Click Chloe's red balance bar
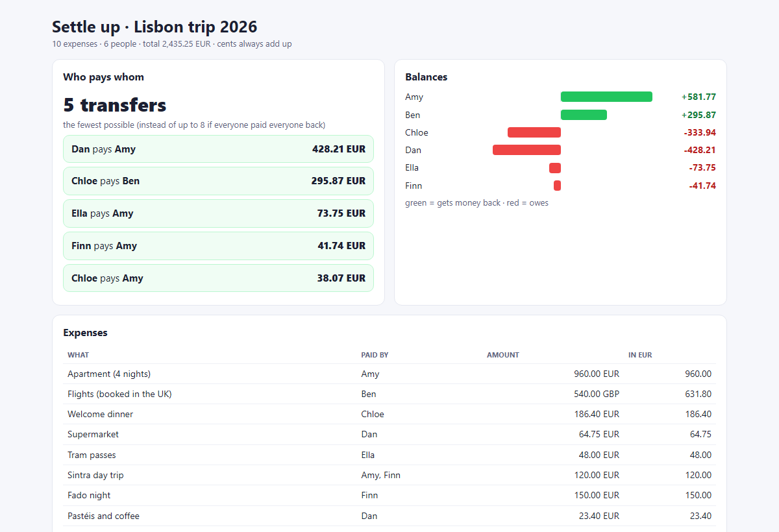 click(x=534, y=132)
